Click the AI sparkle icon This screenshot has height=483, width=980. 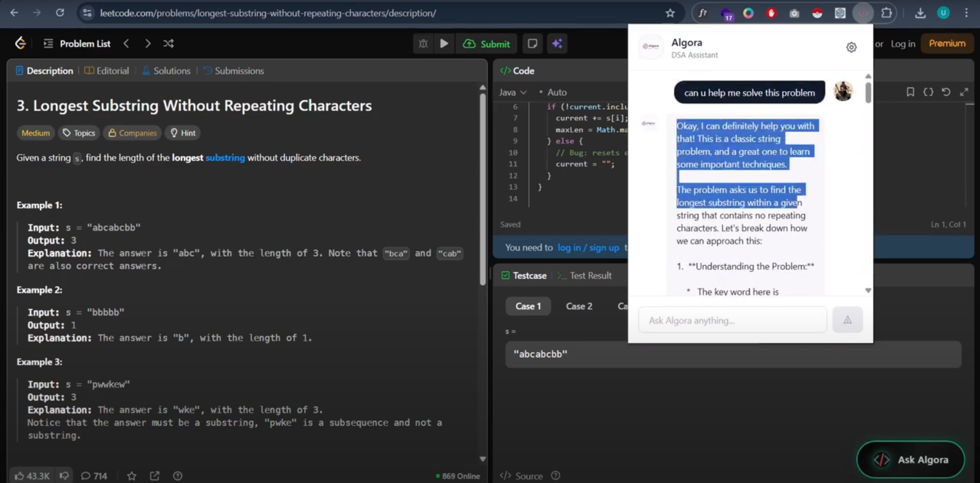(557, 43)
